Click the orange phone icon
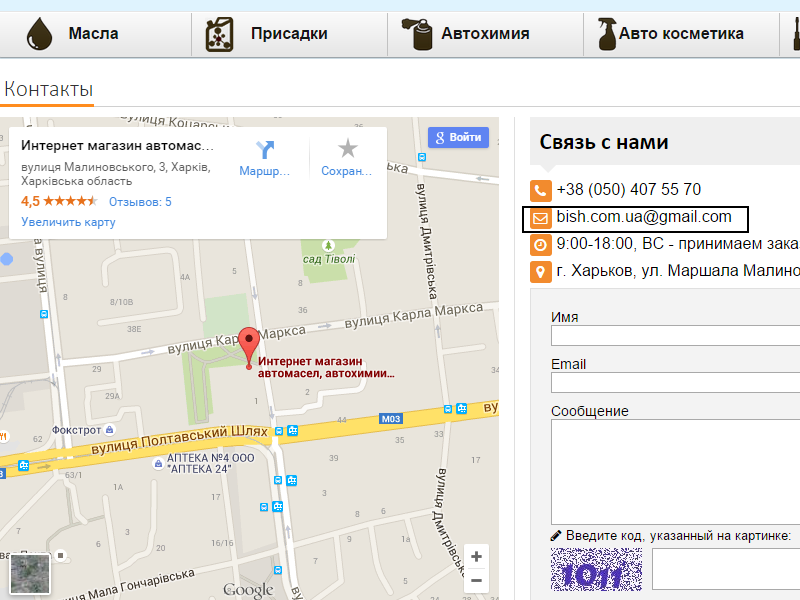Image resolution: width=800 pixels, height=600 pixels. click(x=541, y=190)
